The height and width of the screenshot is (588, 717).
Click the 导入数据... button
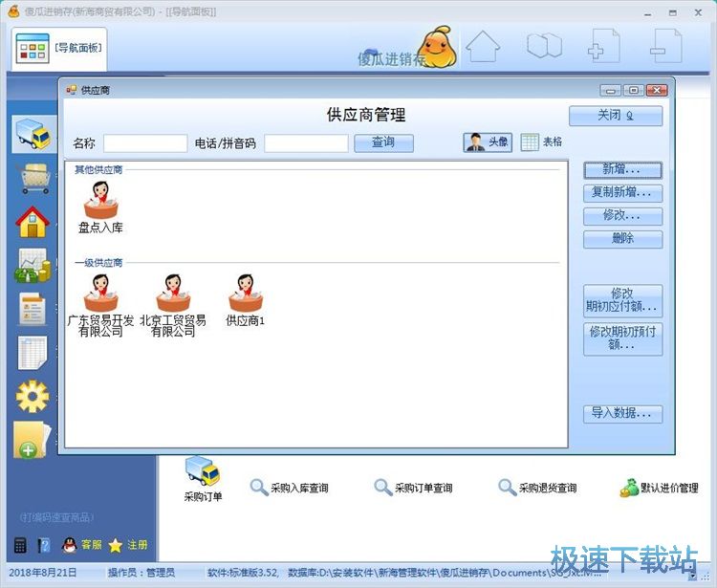pyautogui.click(x=622, y=413)
